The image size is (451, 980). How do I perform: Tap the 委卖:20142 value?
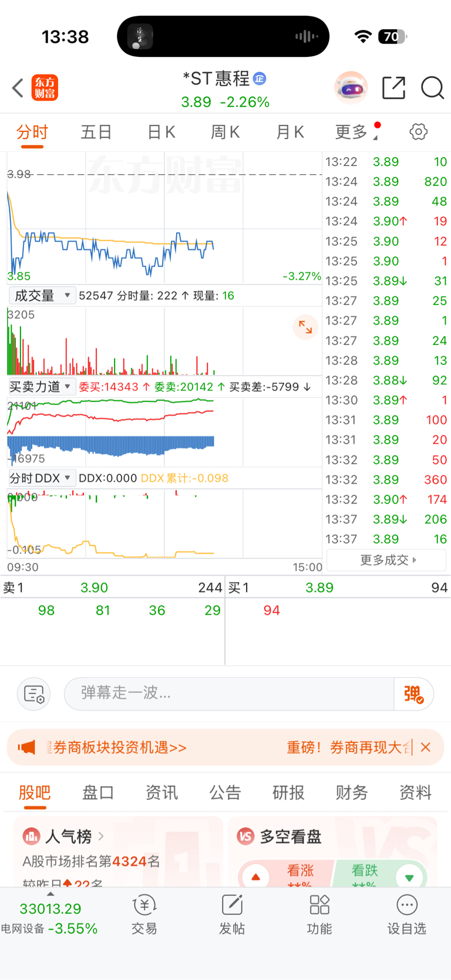(x=189, y=387)
